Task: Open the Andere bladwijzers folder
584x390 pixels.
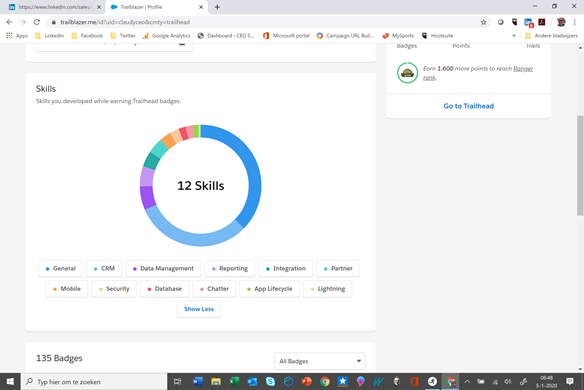Action: tap(551, 36)
